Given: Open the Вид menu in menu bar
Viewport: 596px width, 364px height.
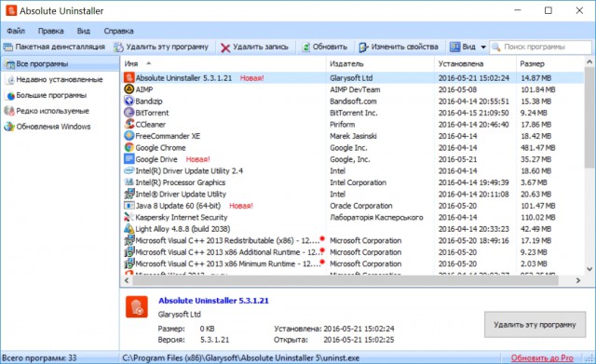Looking at the screenshot, I should (83, 31).
